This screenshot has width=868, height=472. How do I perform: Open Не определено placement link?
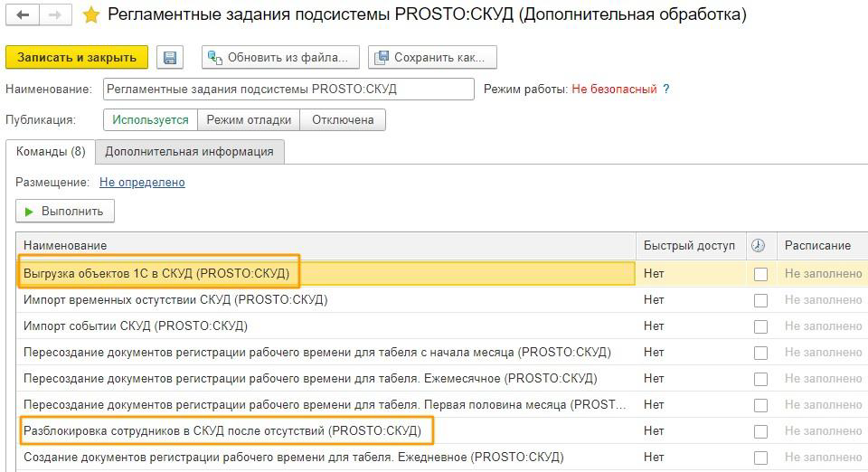[x=142, y=183]
